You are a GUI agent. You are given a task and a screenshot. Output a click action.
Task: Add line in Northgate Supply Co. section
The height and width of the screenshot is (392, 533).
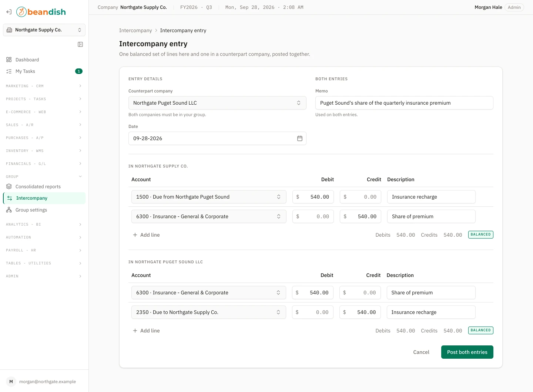146,235
